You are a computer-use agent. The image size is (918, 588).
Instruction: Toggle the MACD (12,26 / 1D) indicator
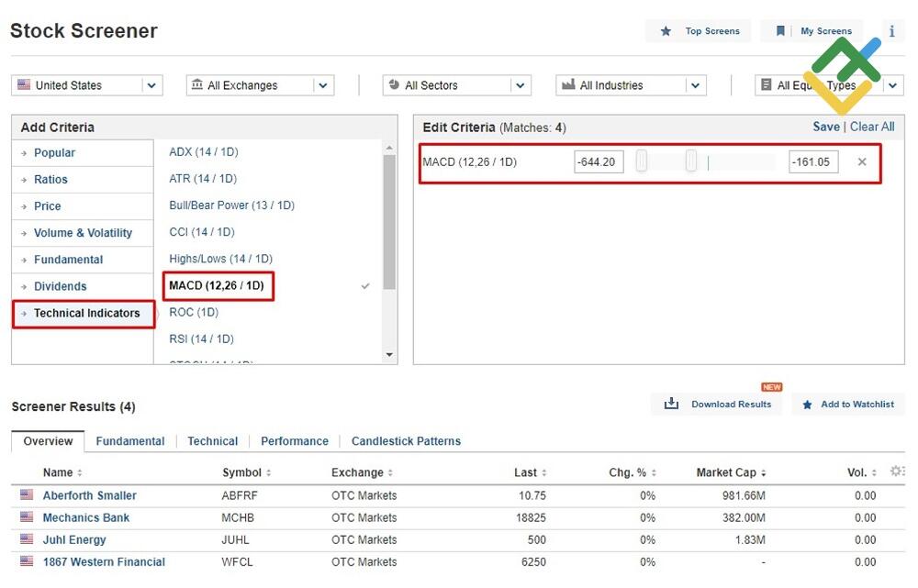click(x=217, y=286)
